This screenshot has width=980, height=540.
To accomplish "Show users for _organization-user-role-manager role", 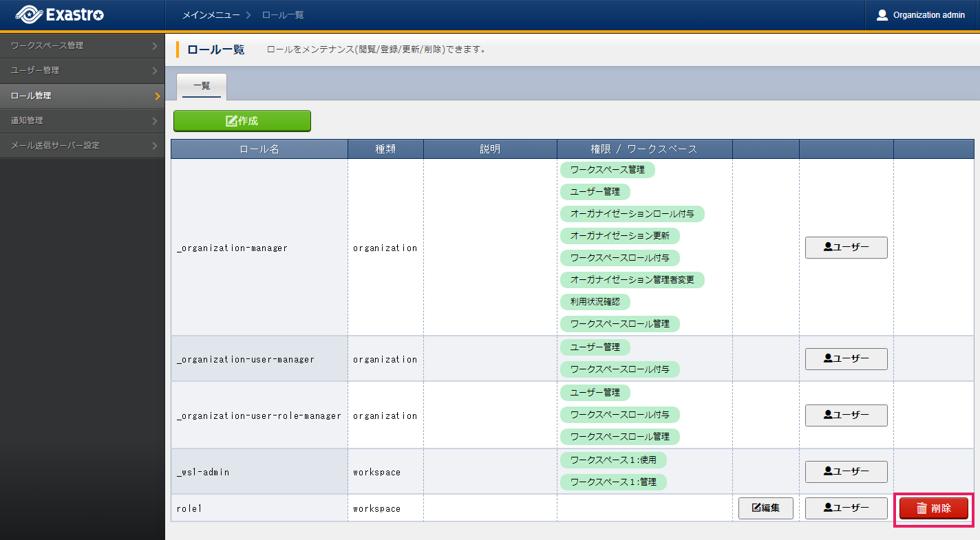I will pyautogui.click(x=846, y=415).
